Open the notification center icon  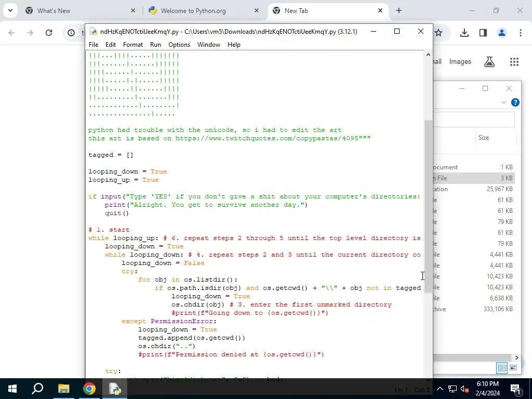515,389
